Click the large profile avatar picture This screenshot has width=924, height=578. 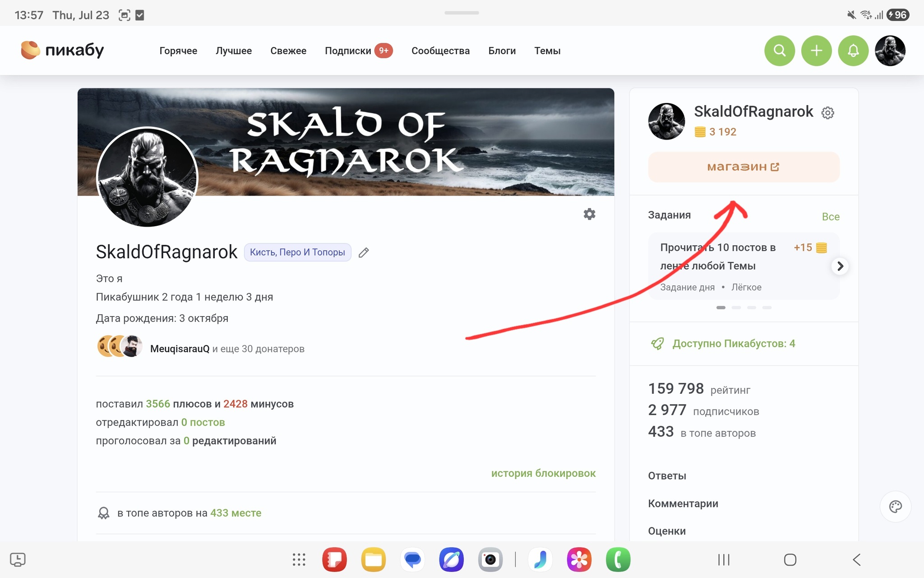coord(147,177)
